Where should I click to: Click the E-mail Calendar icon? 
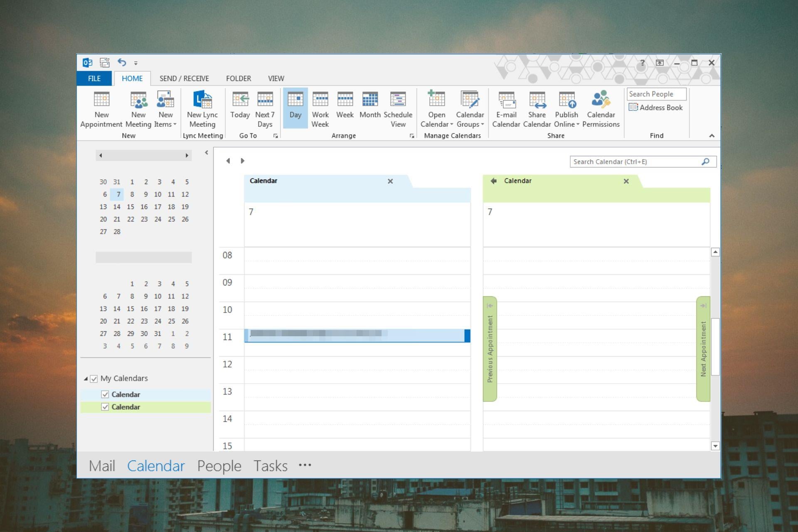point(506,100)
